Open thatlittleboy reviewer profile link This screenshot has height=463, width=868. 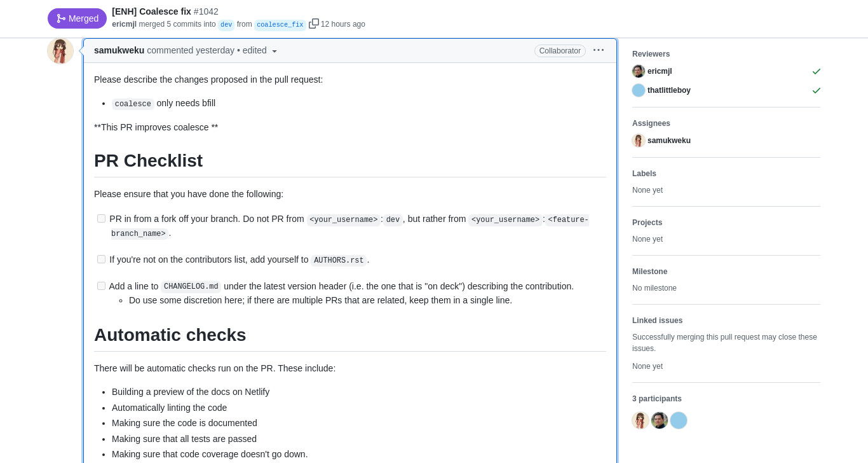669,90
